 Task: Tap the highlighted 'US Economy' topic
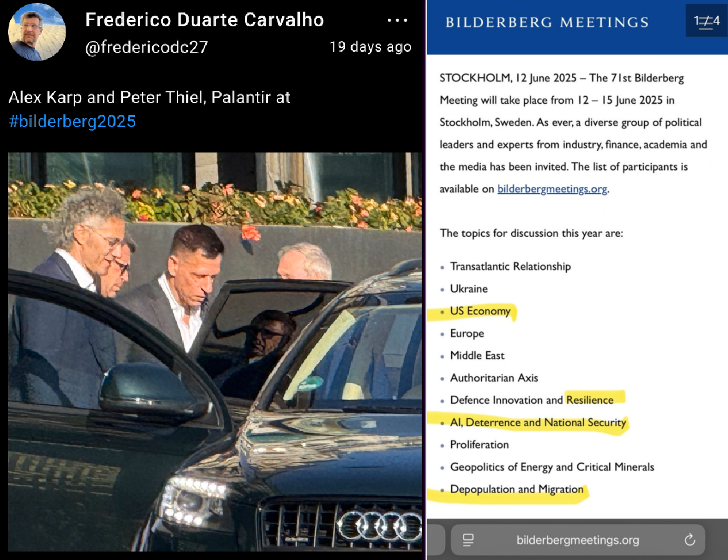480,311
